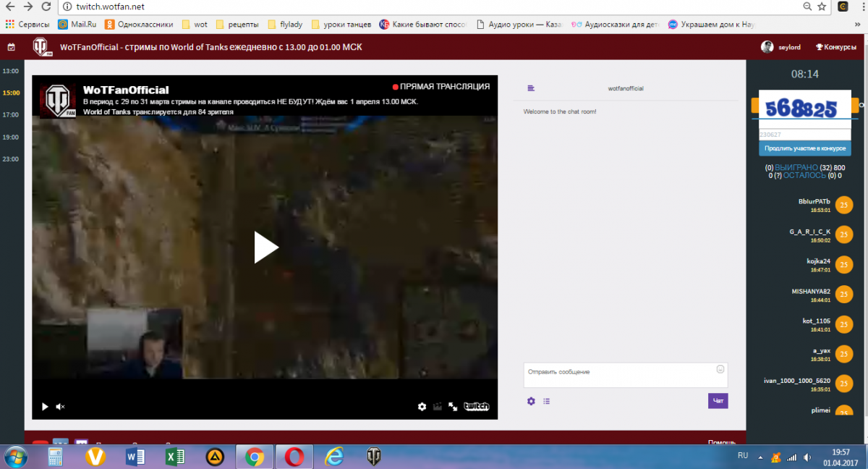This screenshot has width=868, height=469.
Task: Open the Mail.Ru bookmark
Action: click(78, 24)
